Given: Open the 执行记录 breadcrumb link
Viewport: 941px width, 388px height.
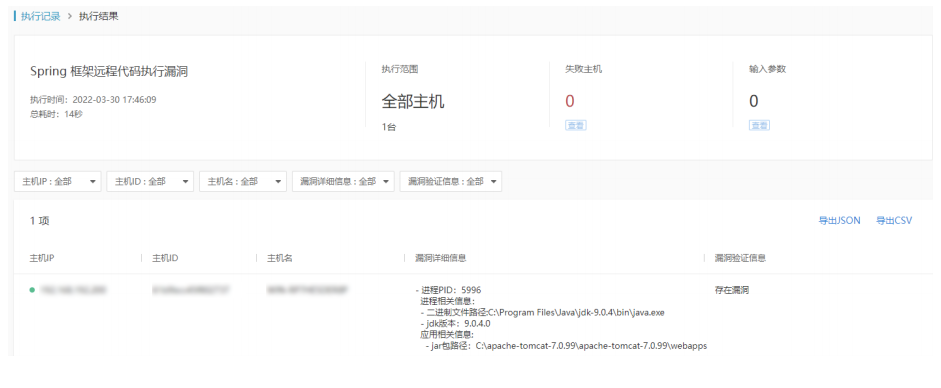Looking at the screenshot, I should pos(41,17).
